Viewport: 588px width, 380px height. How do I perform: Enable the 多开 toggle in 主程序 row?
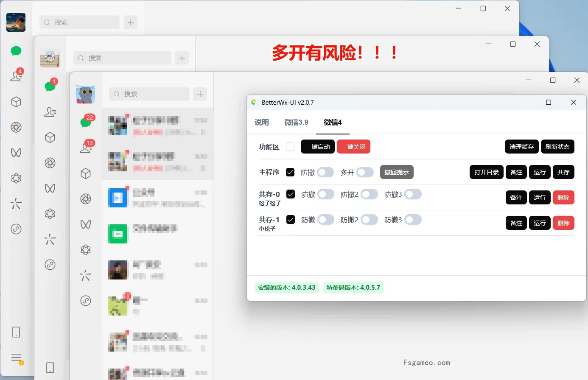pyautogui.click(x=365, y=172)
